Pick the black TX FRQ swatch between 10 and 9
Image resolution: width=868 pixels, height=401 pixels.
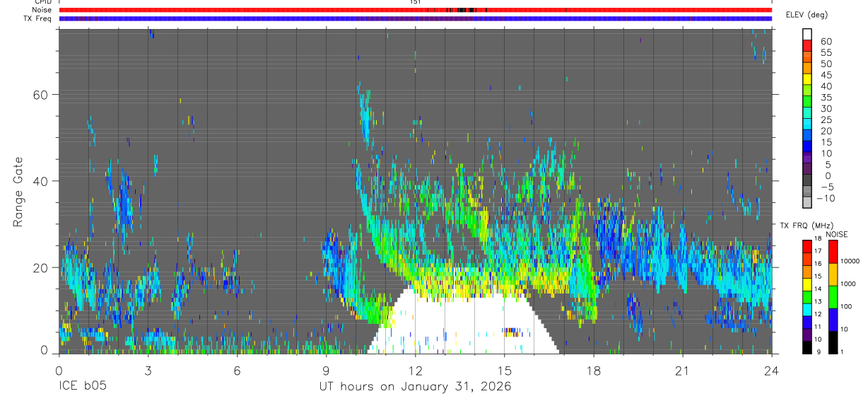tap(807, 346)
